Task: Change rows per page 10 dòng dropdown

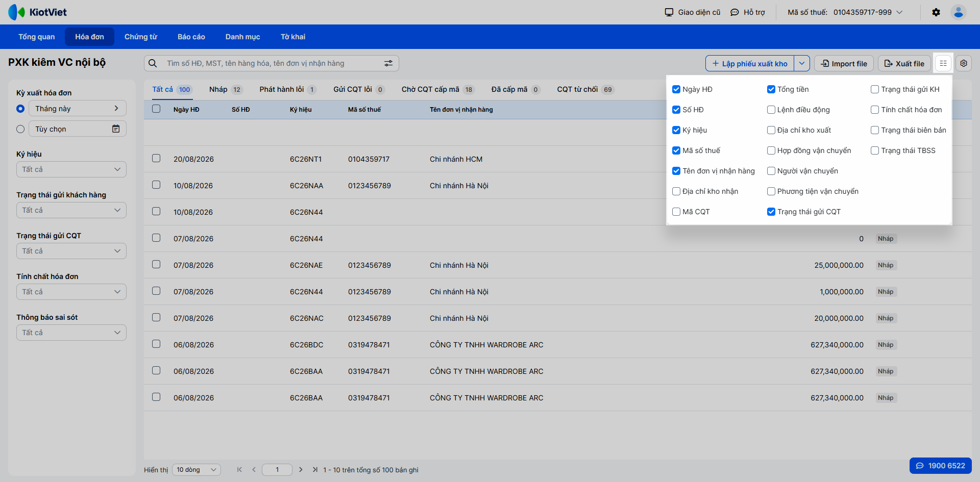Action: click(x=197, y=470)
